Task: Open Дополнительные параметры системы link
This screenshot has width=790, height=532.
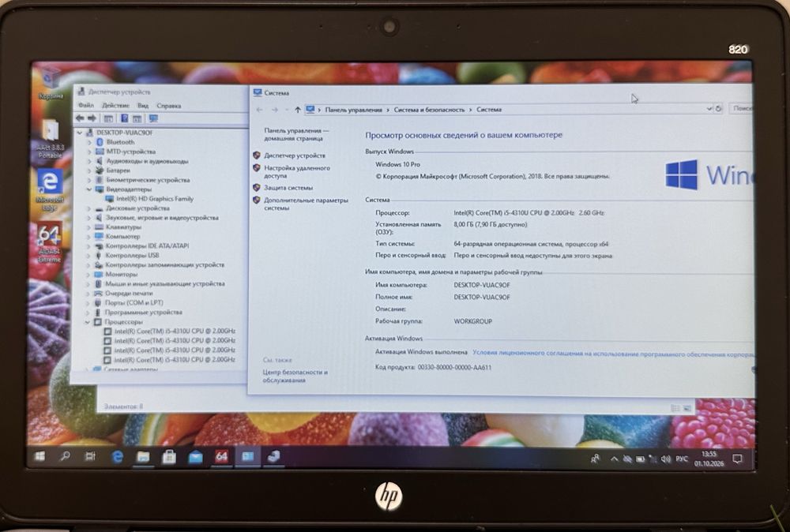Action: point(306,204)
